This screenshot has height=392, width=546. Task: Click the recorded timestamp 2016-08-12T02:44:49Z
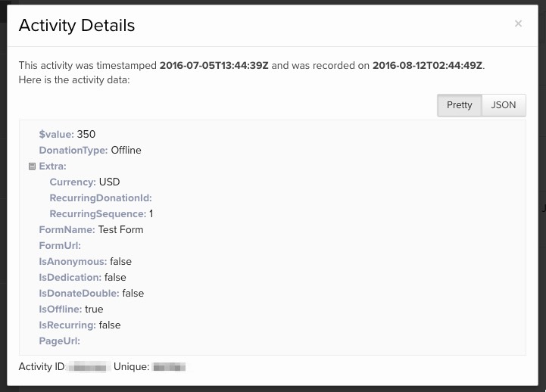(x=427, y=66)
